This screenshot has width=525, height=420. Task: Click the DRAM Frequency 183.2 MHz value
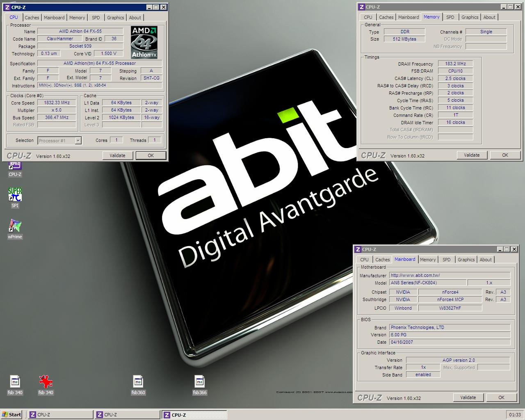[x=455, y=64]
